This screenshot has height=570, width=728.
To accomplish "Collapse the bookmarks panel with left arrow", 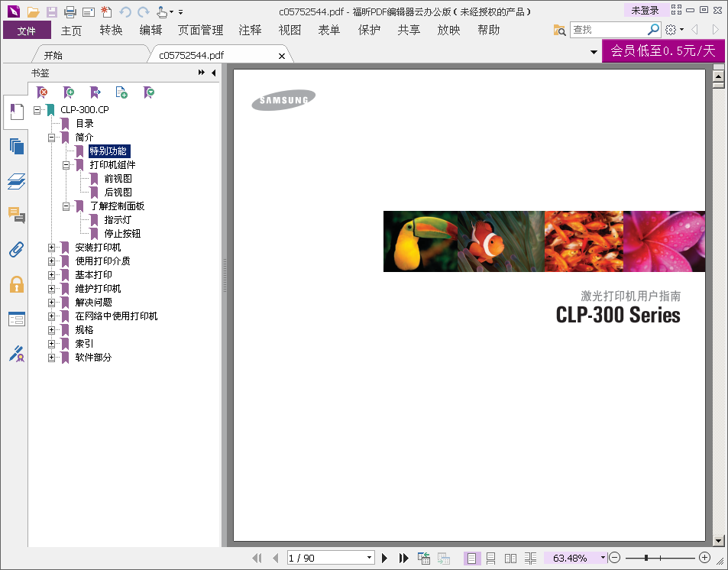I will pyautogui.click(x=214, y=73).
